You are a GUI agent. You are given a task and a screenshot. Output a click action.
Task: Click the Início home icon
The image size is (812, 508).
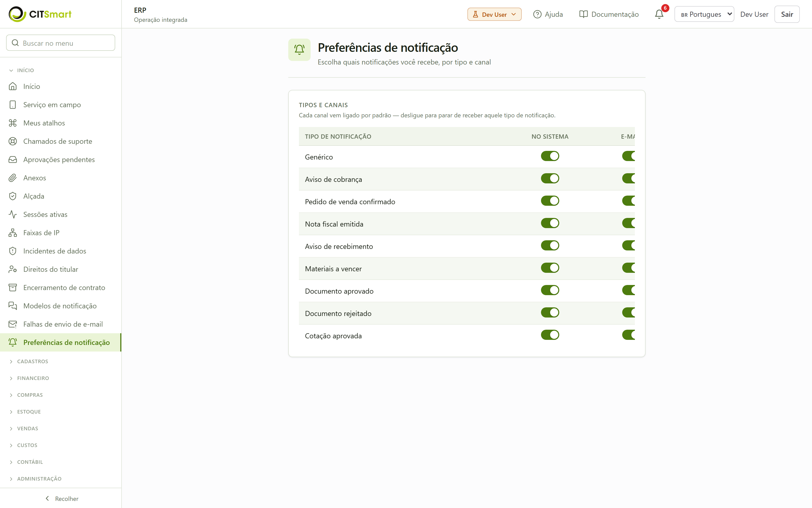[13, 86]
